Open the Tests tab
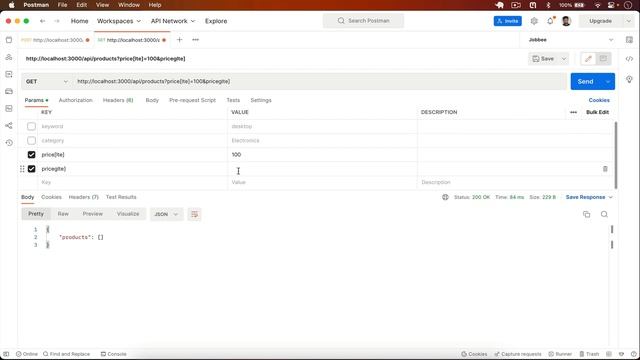Image resolution: width=640 pixels, height=360 pixels. pos(233,100)
